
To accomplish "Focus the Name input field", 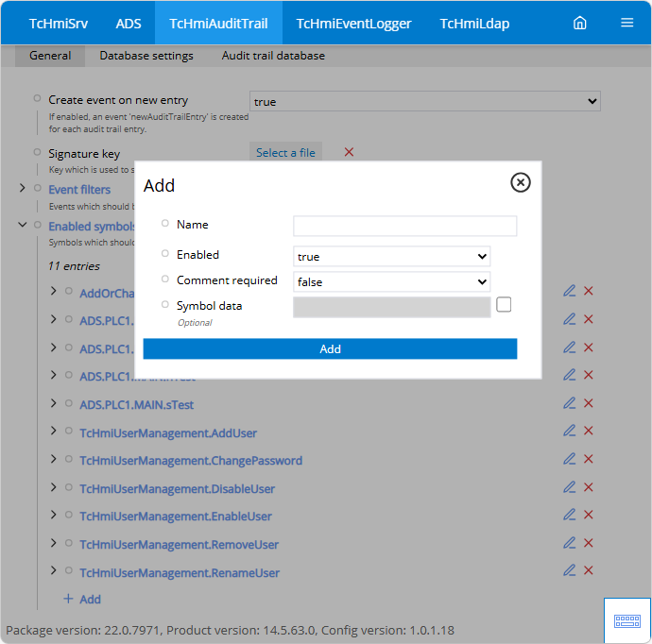I will (405, 226).
